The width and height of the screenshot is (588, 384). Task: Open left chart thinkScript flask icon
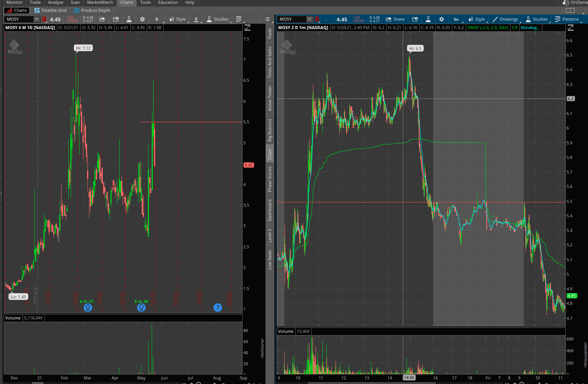click(x=129, y=19)
